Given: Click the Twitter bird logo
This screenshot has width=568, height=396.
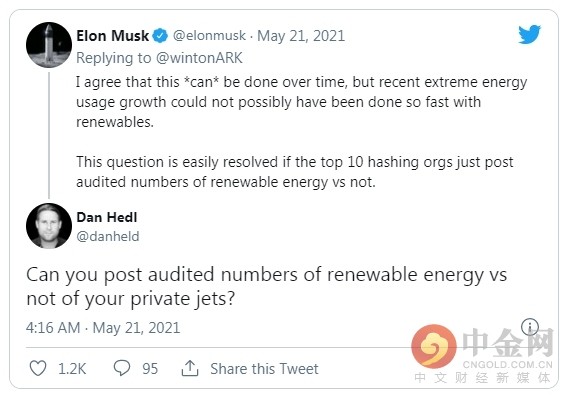Looking at the screenshot, I should [x=529, y=34].
